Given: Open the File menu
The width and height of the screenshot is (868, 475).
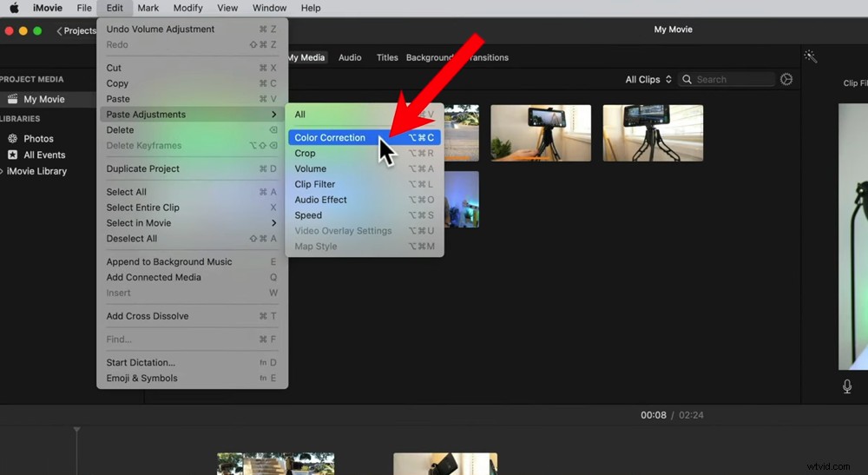Looking at the screenshot, I should click(84, 8).
